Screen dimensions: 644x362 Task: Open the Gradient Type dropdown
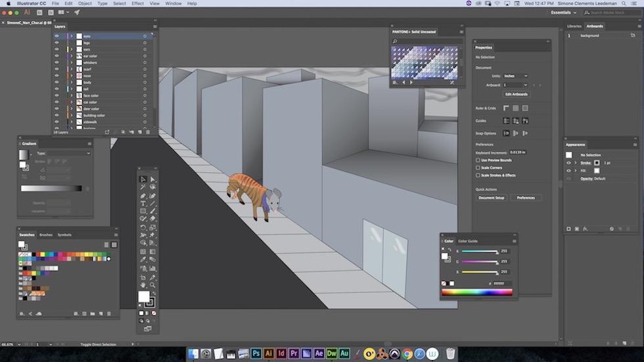pyautogui.click(x=68, y=153)
